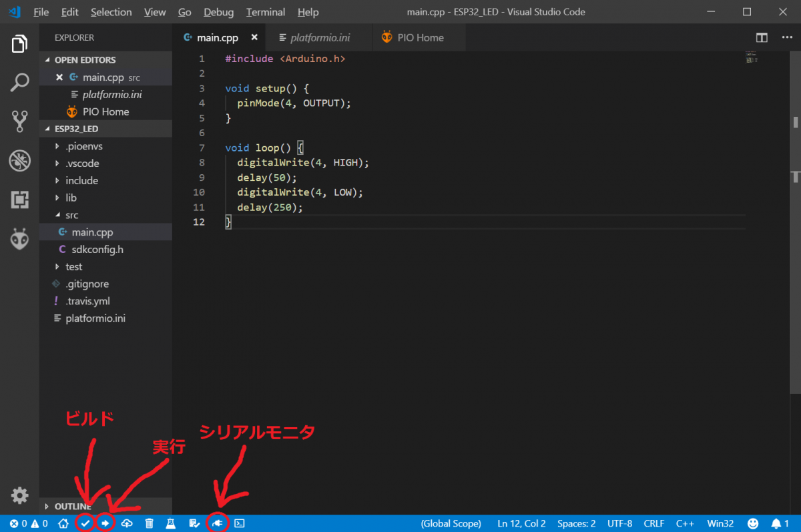
Task: Change indentation via Spaces: 2
Action: (x=577, y=523)
